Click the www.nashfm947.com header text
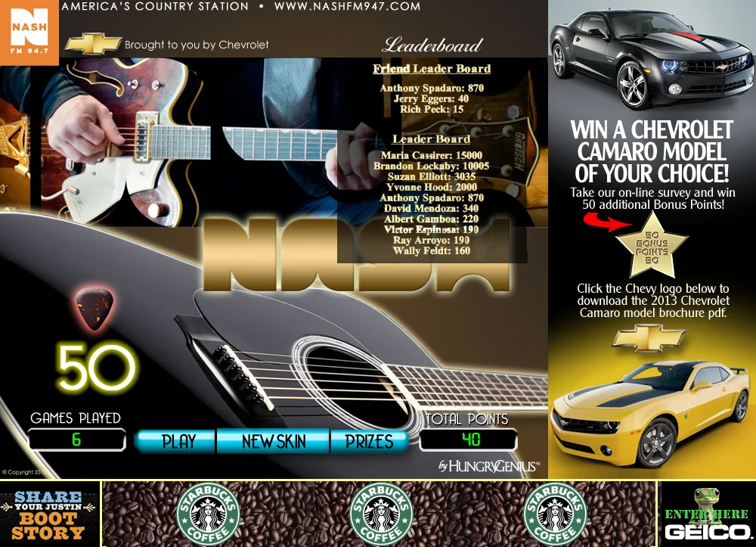This screenshot has width=756, height=547. (x=347, y=7)
